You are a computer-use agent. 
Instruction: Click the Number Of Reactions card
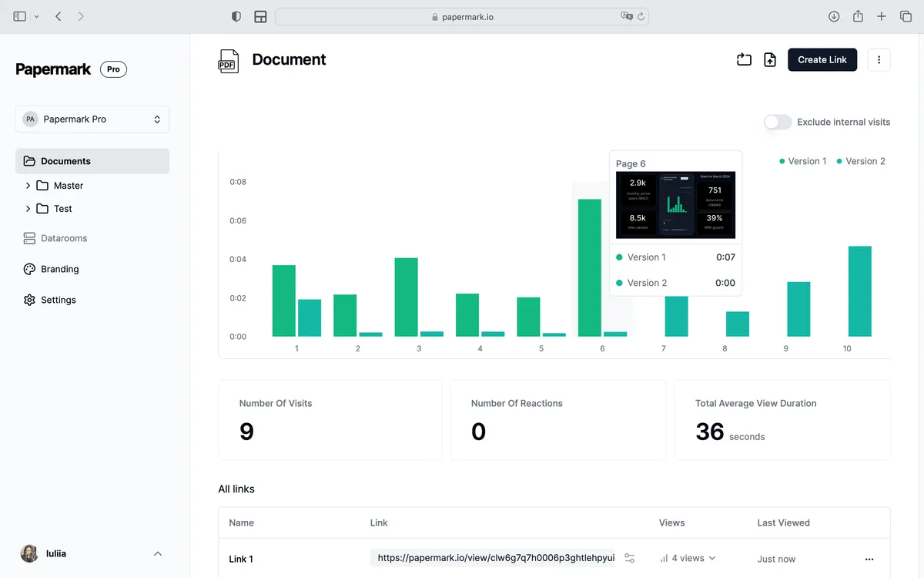click(557, 420)
